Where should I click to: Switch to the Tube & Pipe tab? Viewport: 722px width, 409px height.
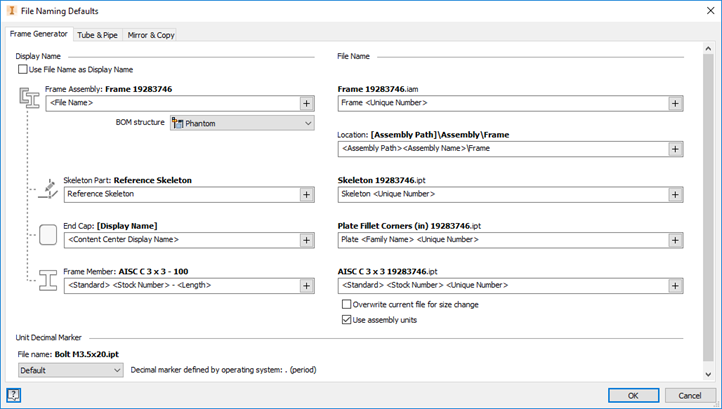point(97,35)
